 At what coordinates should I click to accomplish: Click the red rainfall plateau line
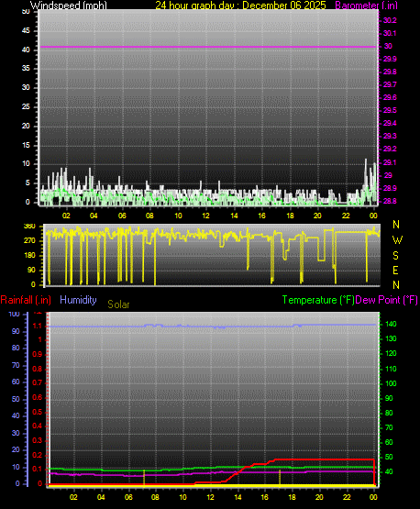(325, 459)
